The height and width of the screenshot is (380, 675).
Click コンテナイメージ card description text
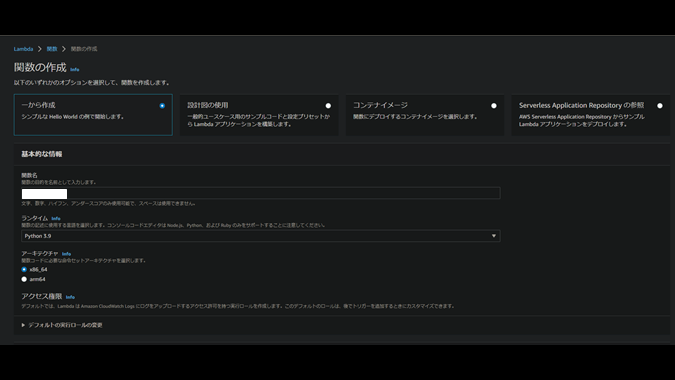click(x=415, y=117)
